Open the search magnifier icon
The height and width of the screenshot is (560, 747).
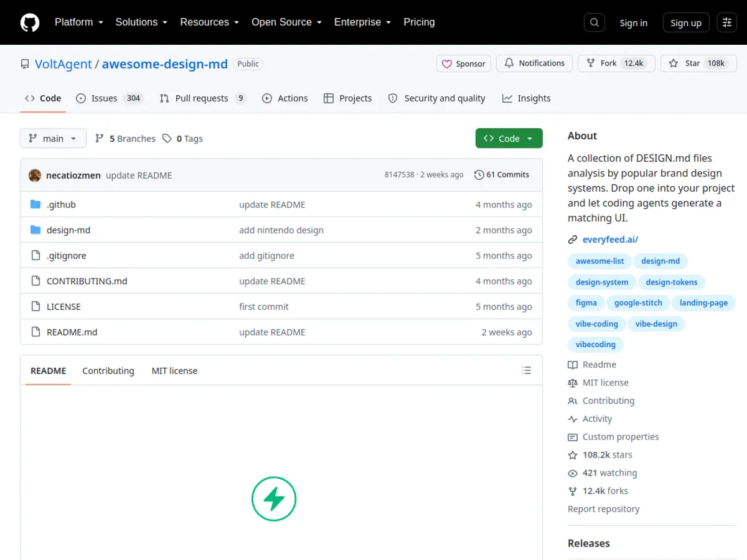click(594, 22)
